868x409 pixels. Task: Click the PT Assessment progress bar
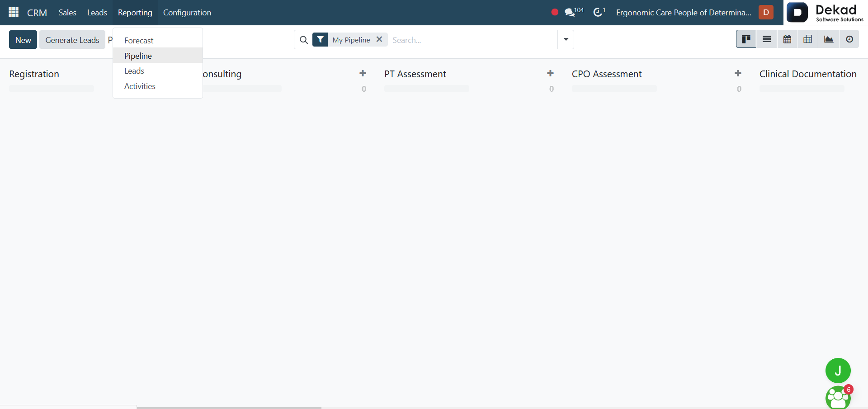[x=427, y=89]
